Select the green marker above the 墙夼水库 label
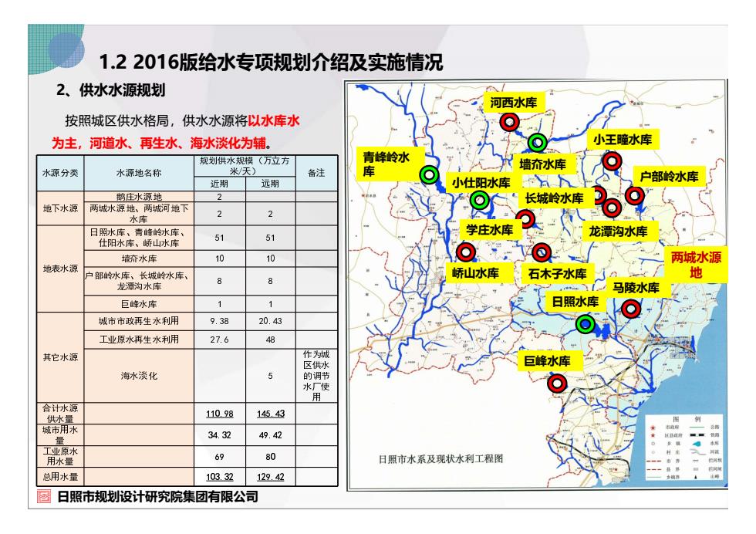 click(x=537, y=143)
